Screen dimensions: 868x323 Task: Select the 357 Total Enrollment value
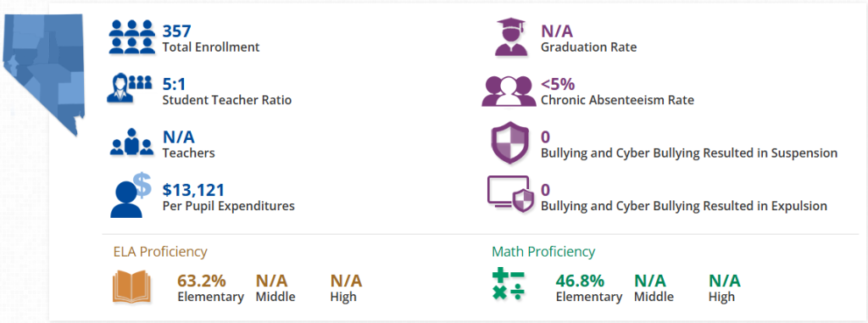(x=176, y=32)
